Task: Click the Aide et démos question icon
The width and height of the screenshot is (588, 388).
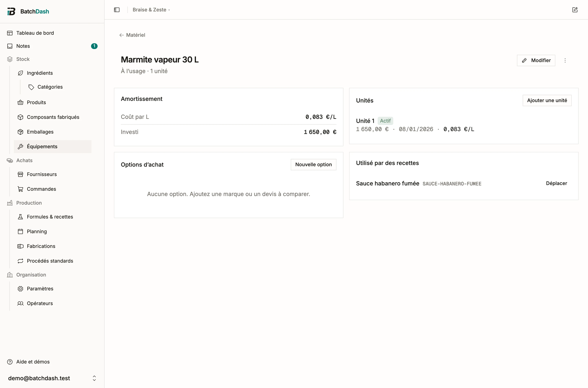Action: tap(10, 362)
